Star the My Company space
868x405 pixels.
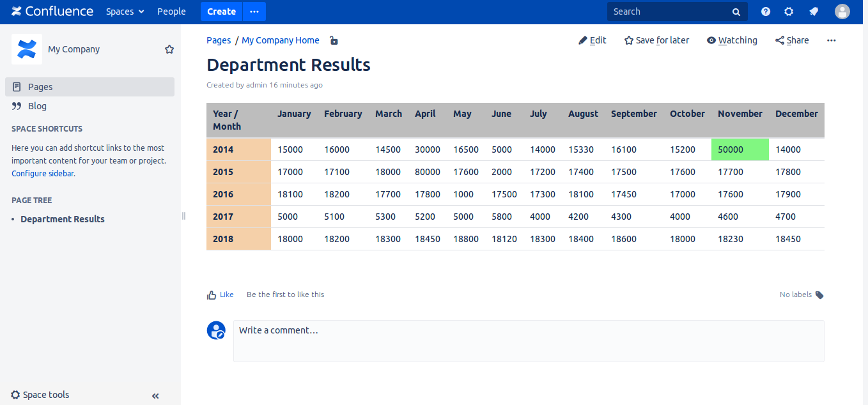point(169,49)
